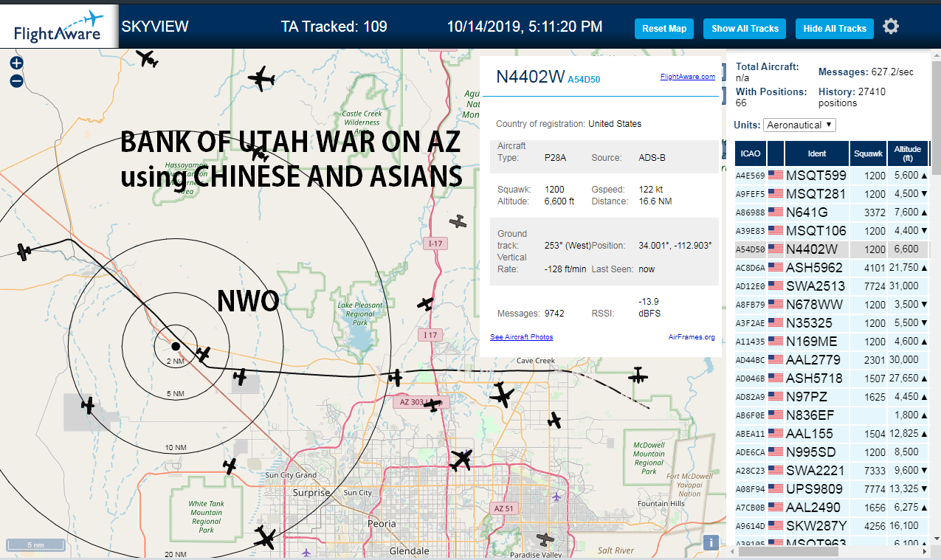Open the settings gear icon
This screenshot has width=941, height=560.
tap(891, 27)
